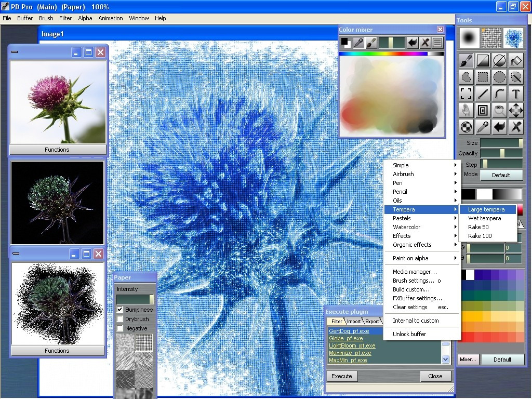The width and height of the screenshot is (532, 399).
Task: Select the paint bucket fill tool
Action: [x=516, y=61]
